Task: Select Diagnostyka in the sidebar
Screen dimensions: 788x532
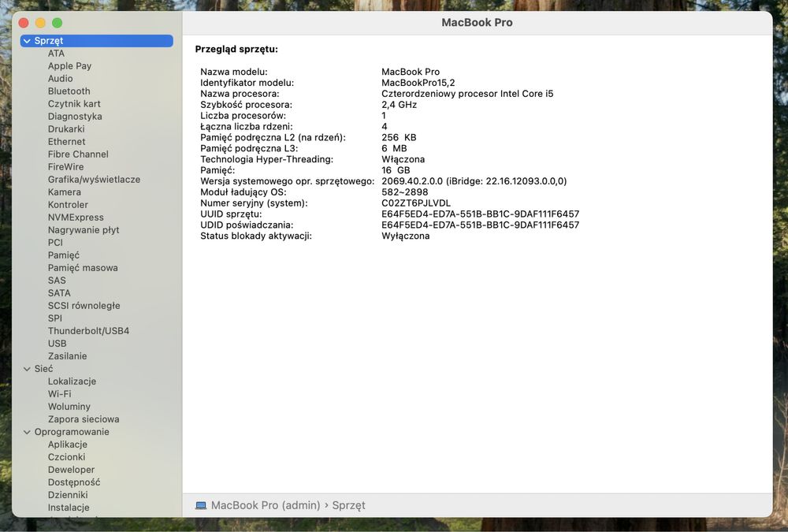Action: (x=75, y=116)
